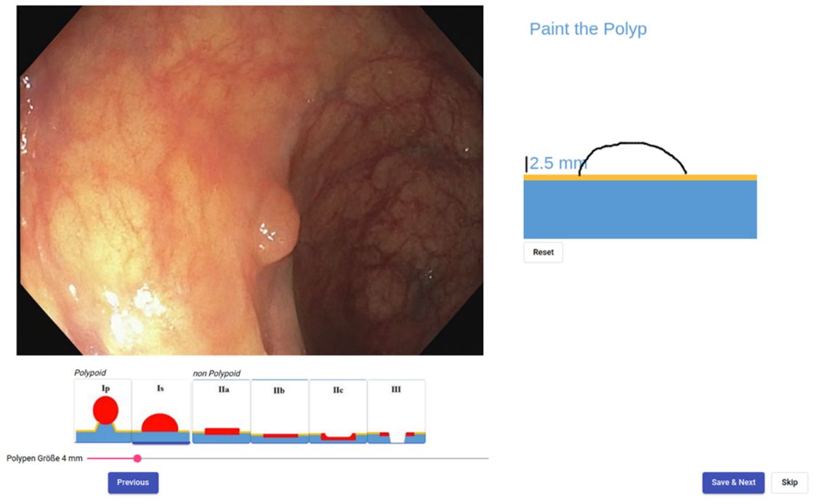
Task: Skip this polyp image
Action: 789,483
